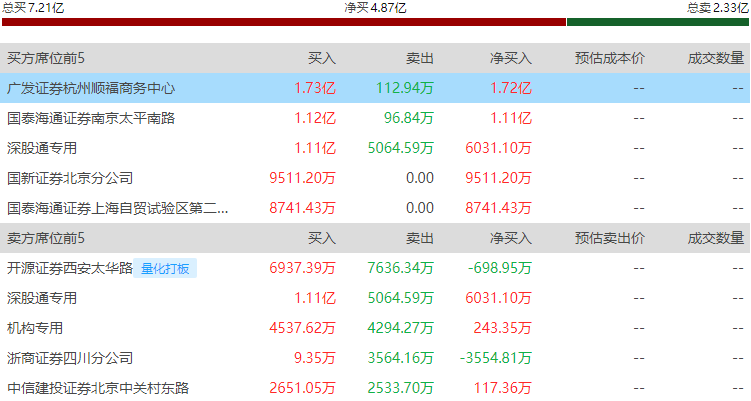Click sell value 3564.16万
751x401 pixels.
400,358
